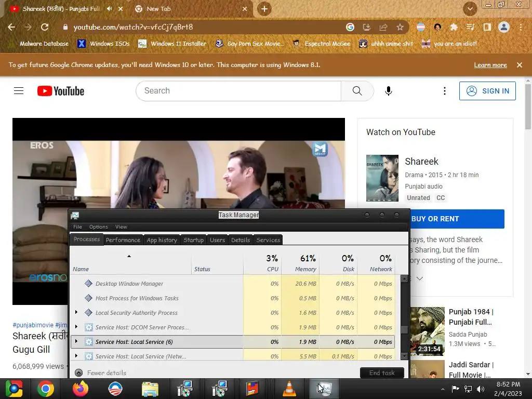532x399 pixels.
Task: Close the New Tab tab
Action: (245, 9)
